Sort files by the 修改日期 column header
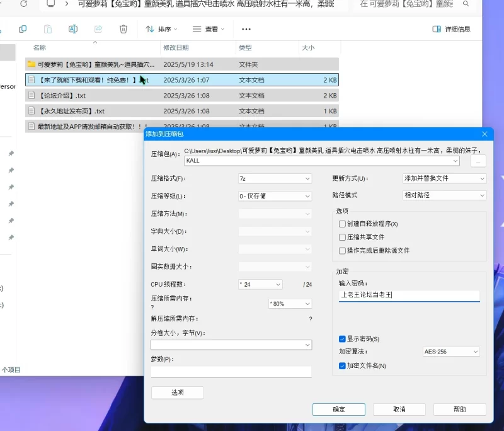 click(176, 47)
